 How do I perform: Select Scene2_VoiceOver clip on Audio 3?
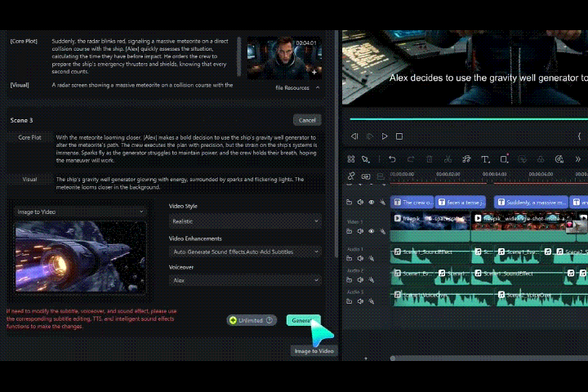coord(542,298)
